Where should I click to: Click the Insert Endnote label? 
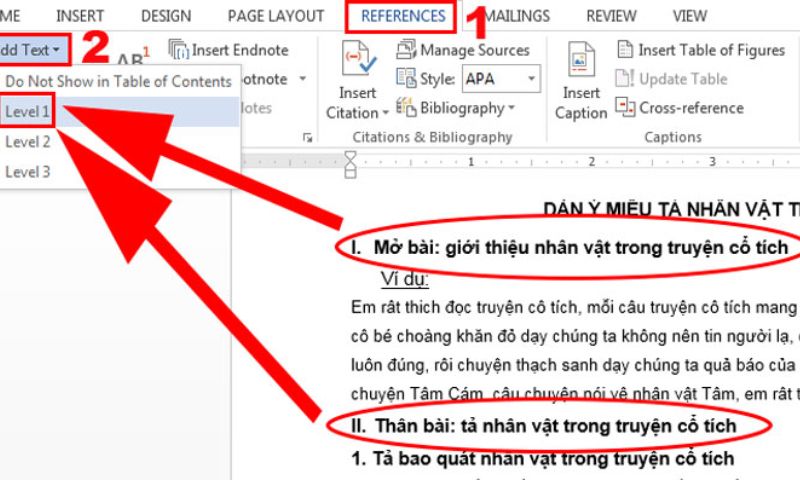click(240, 50)
